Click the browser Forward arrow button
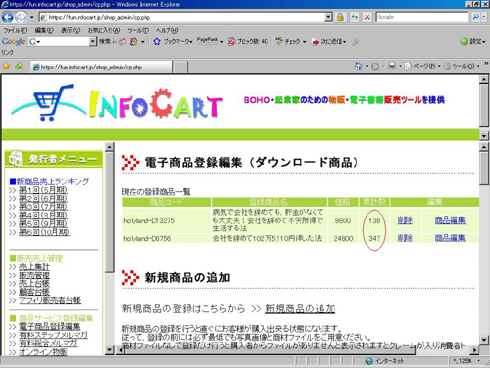 (21, 17)
